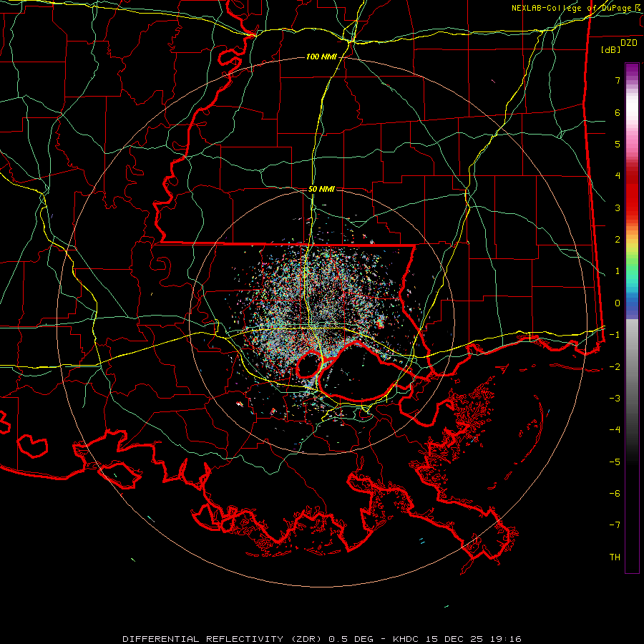Click the 5 value on the ZDR color scale
The image size is (644, 644).
(618, 144)
